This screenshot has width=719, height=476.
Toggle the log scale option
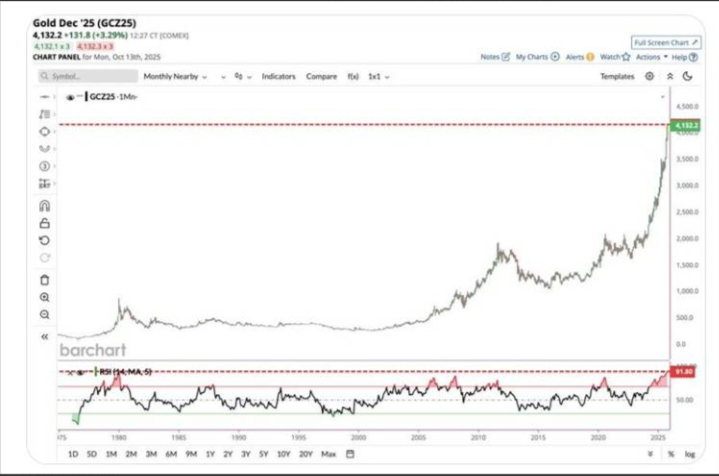[x=688, y=454]
